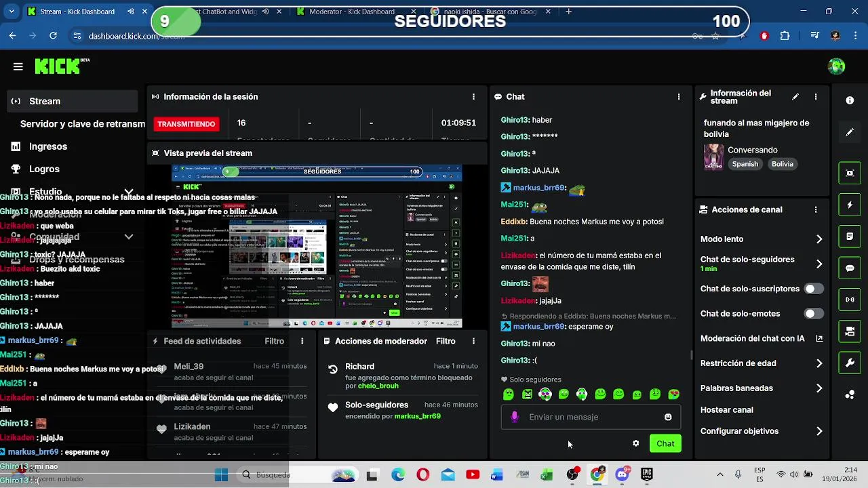868x488 pixels.
Task: Click Hostear canal
Action: [x=727, y=410]
